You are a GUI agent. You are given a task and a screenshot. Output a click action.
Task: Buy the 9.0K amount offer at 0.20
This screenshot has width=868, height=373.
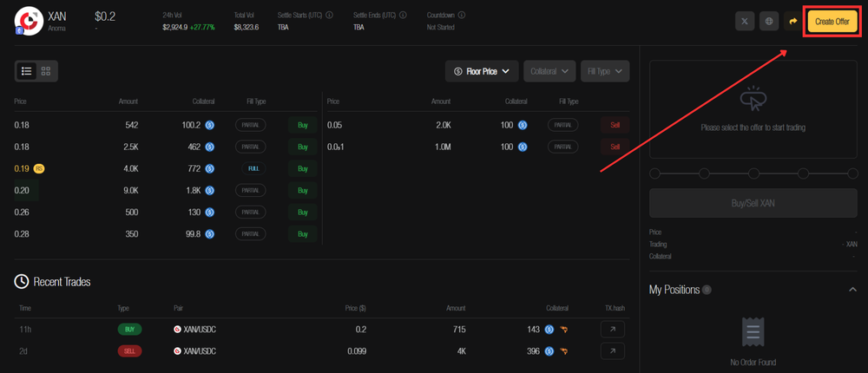click(303, 190)
